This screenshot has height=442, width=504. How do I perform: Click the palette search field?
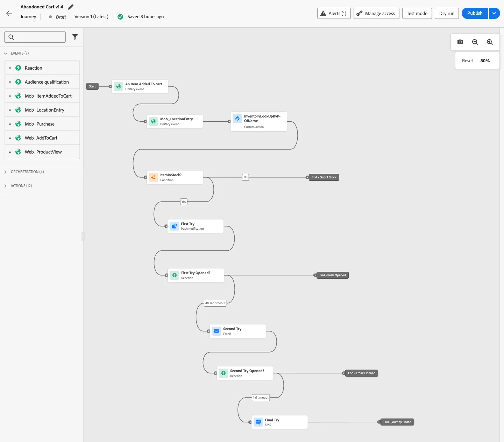[x=35, y=37]
